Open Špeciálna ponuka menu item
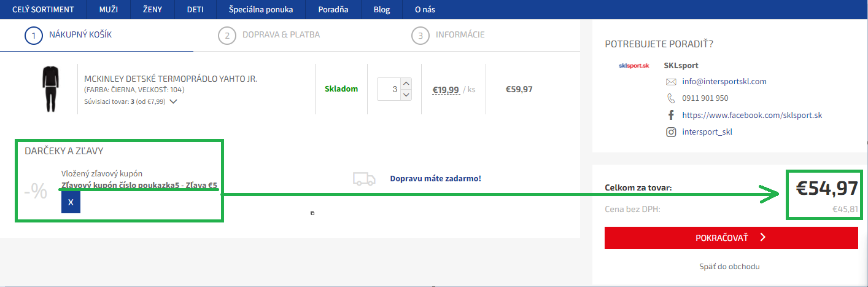The height and width of the screenshot is (287, 868). pyautogui.click(x=261, y=9)
